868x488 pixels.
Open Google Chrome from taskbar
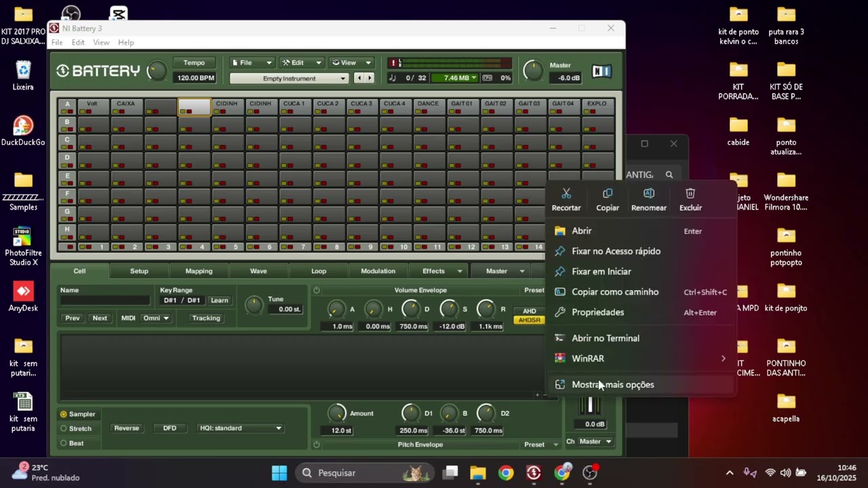point(506,473)
